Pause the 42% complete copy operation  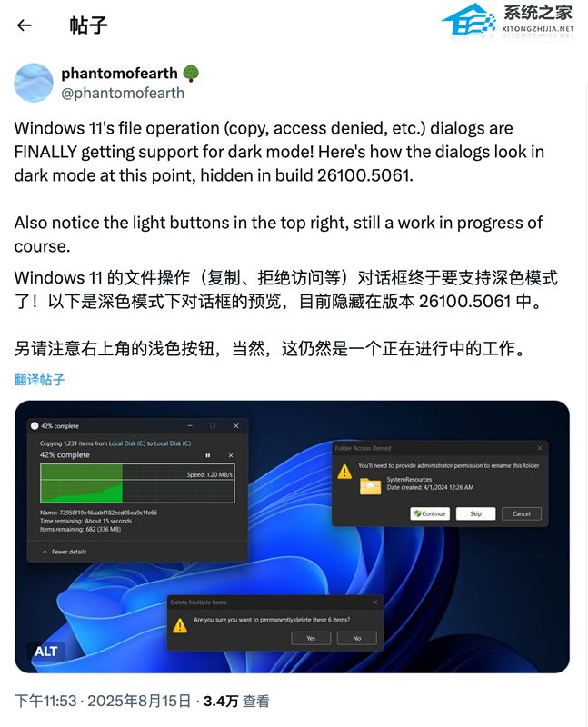point(208,456)
